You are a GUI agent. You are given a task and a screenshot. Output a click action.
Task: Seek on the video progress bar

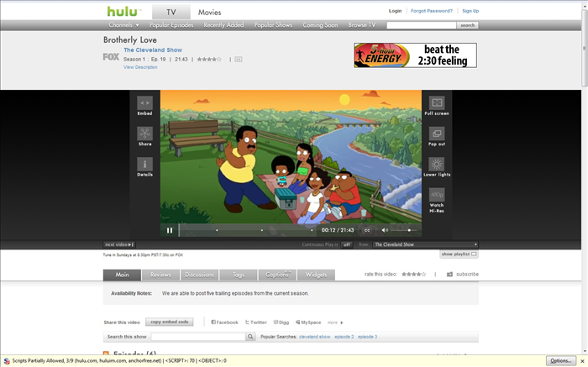(x=246, y=230)
